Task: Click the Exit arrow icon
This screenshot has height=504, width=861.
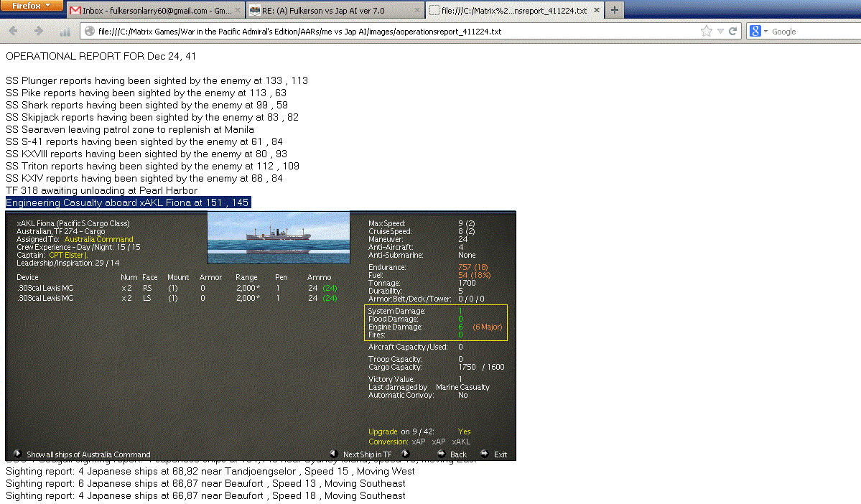Action: coord(484,454)
